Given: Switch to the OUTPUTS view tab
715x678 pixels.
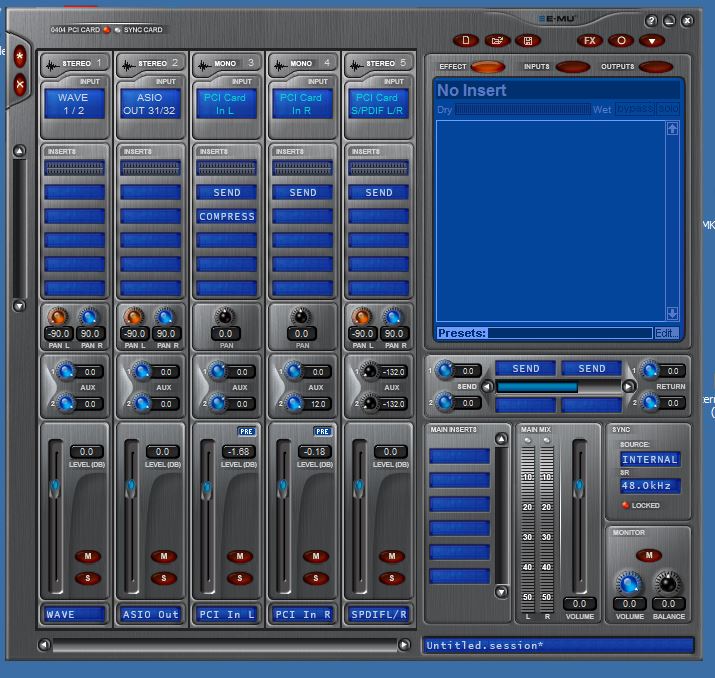Looking at the screenshot, I should point(656,67).
